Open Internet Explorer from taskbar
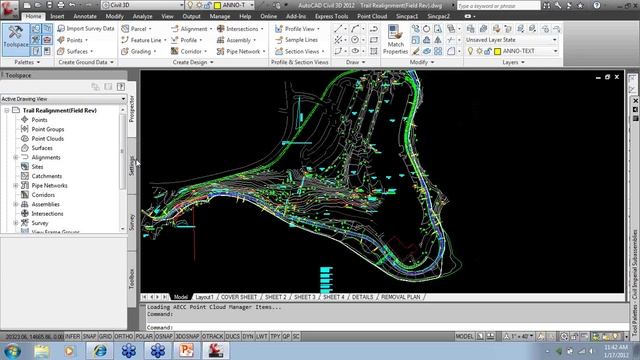This screenshot has height=360, width=640. click(x=100, y=351)
